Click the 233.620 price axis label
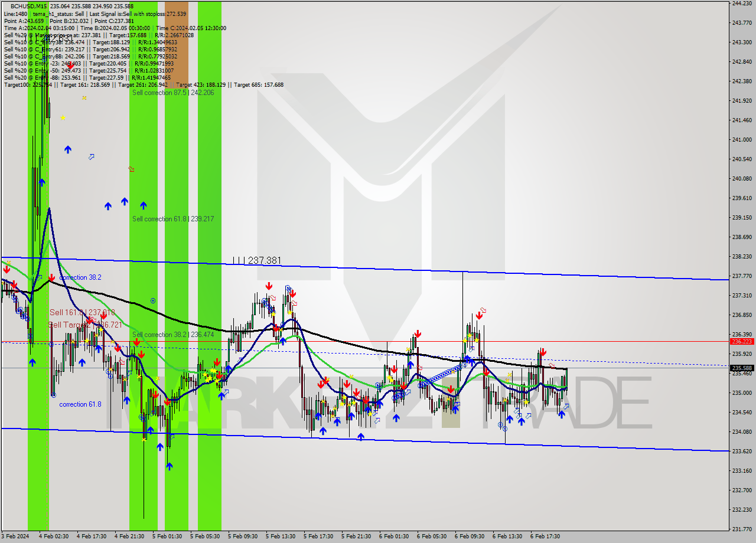Image resolution: width=756 pixels, height=543 pixels. pyautogui.click(x=741, y=452)
